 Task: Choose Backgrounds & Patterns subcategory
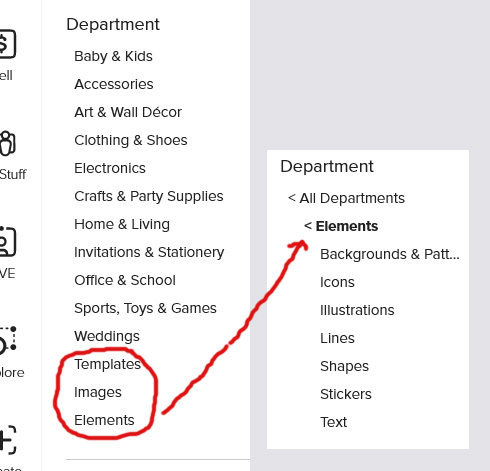coord(390,254)
